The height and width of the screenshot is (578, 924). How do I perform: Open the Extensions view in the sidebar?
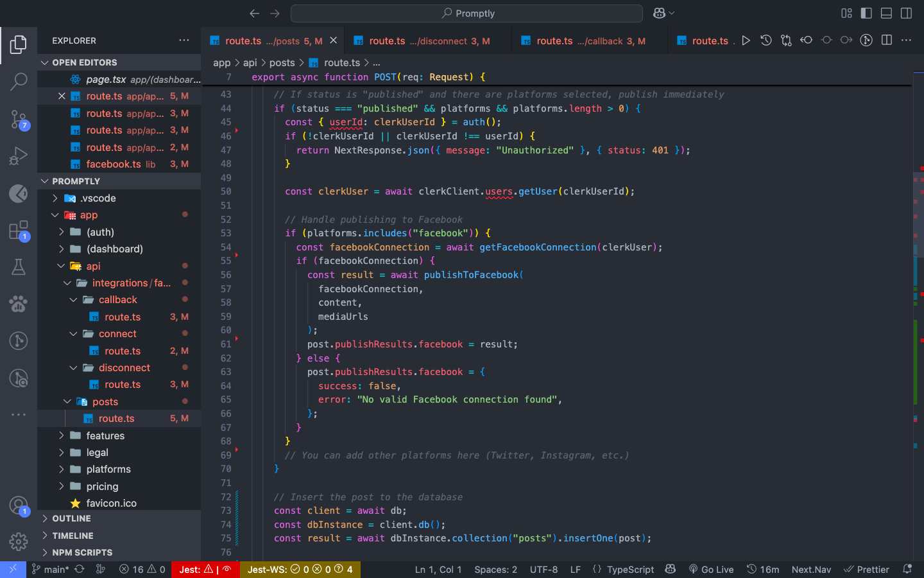19,230
